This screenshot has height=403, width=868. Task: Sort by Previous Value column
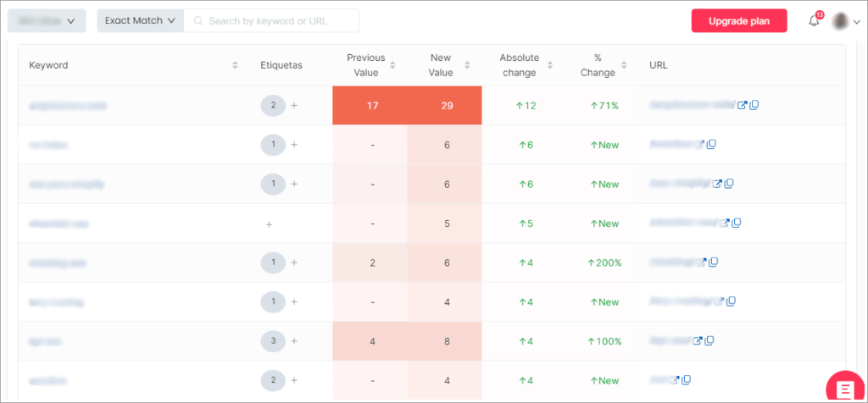[x=392, y=65]
